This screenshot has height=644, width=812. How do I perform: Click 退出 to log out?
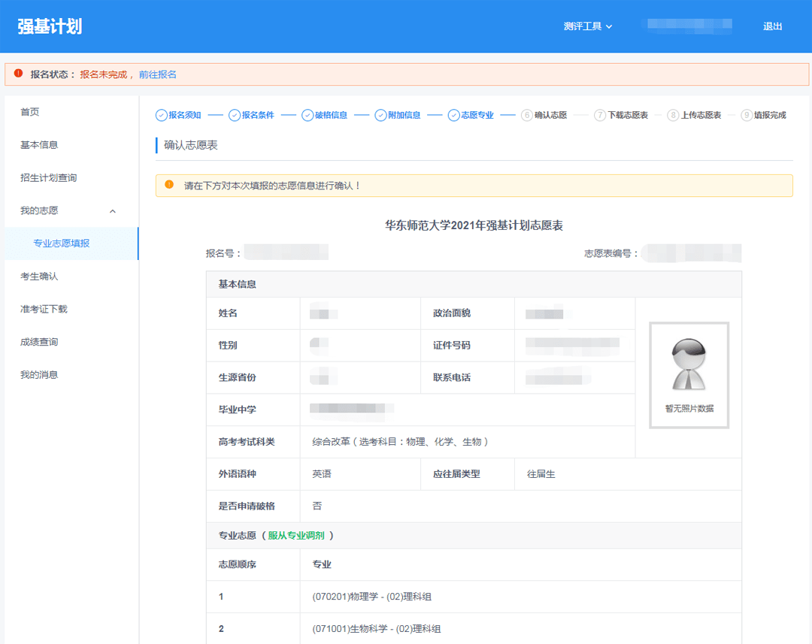772,26
